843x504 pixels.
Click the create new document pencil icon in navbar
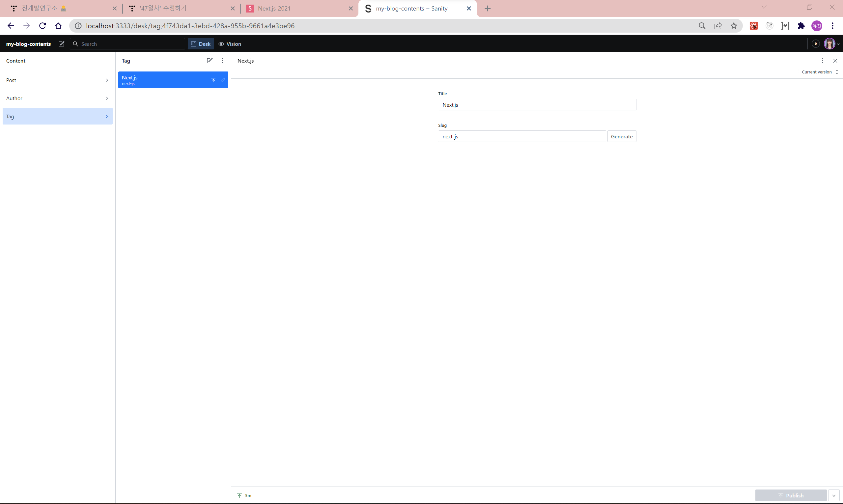click(62, 44)
